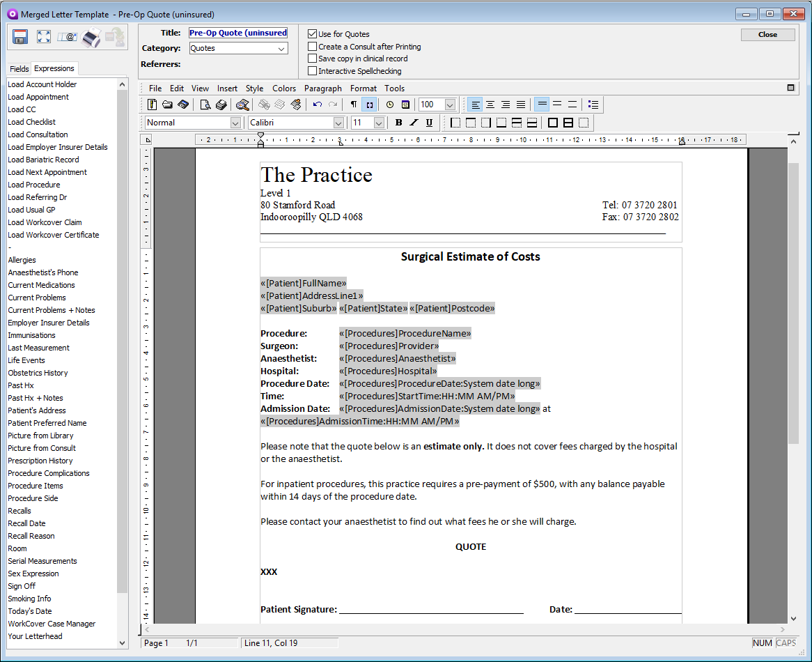Image resolution: width=812 pixels, height=662 pixels.
Task: Print the letter using the printer icon
Action: [x=91, y=37]
